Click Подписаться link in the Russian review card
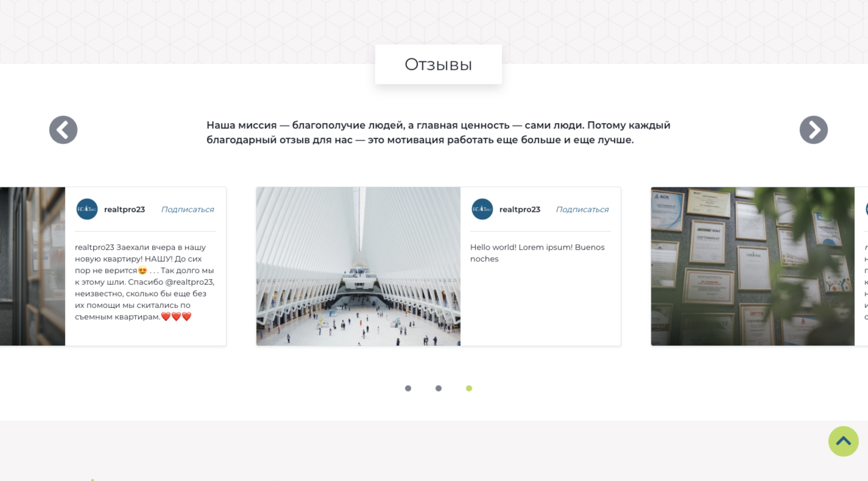This screenshot has width=868, height=481. (x=187, y=209)
